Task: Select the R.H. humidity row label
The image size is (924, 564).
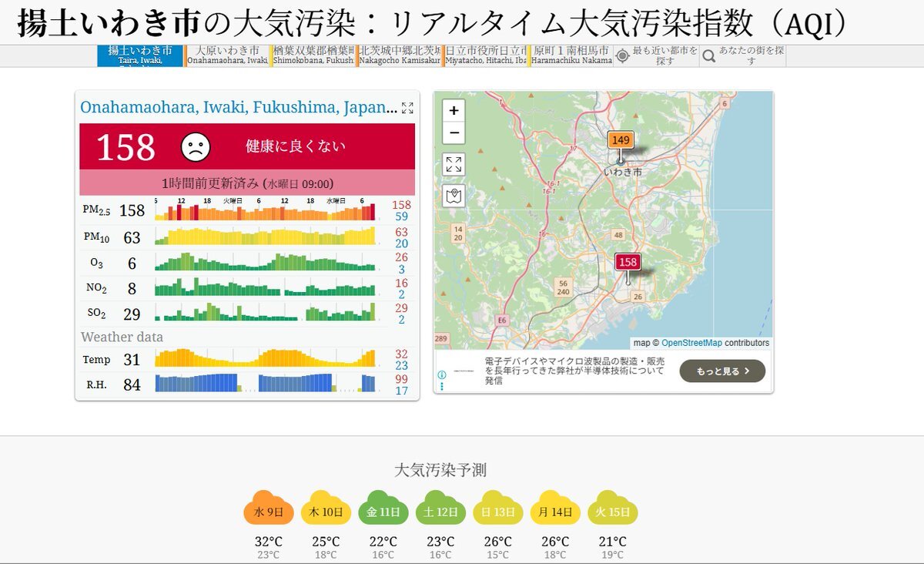Action: (x=97, y=384)
